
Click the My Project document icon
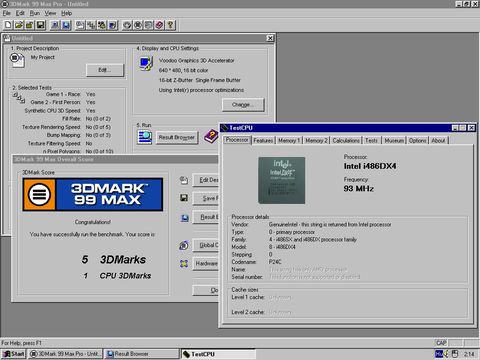pyautogui.click(x=17, y=60)
